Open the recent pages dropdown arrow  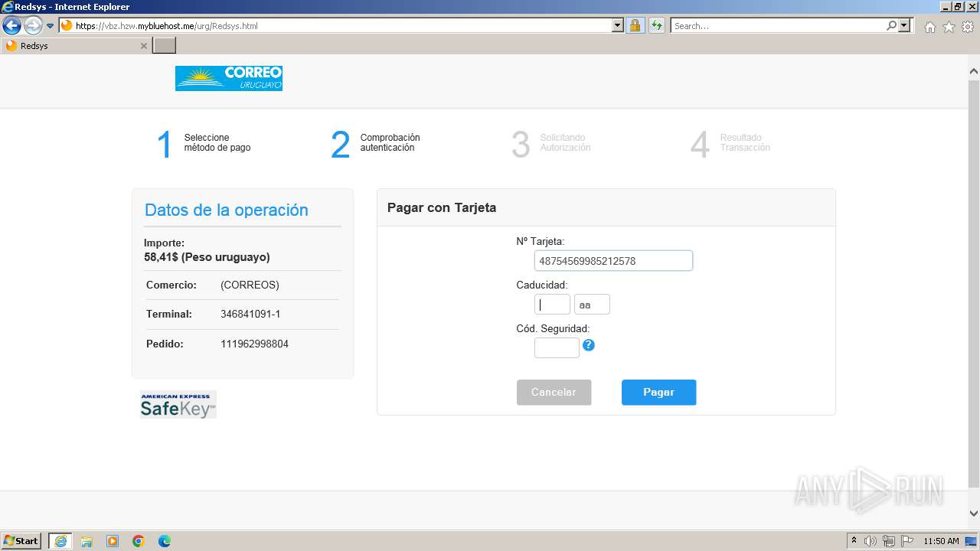point(51,26)
